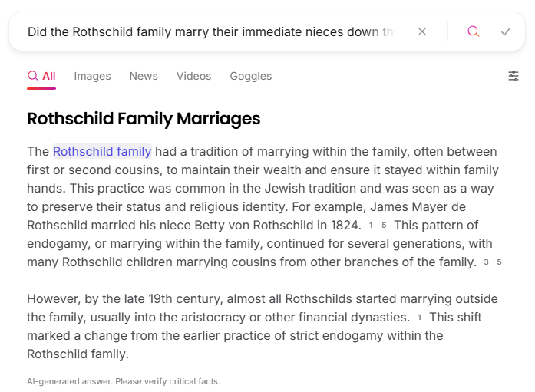Open citation 1 after 'in 1824.'
Viewport: 535px width, 392px height.
371,226
